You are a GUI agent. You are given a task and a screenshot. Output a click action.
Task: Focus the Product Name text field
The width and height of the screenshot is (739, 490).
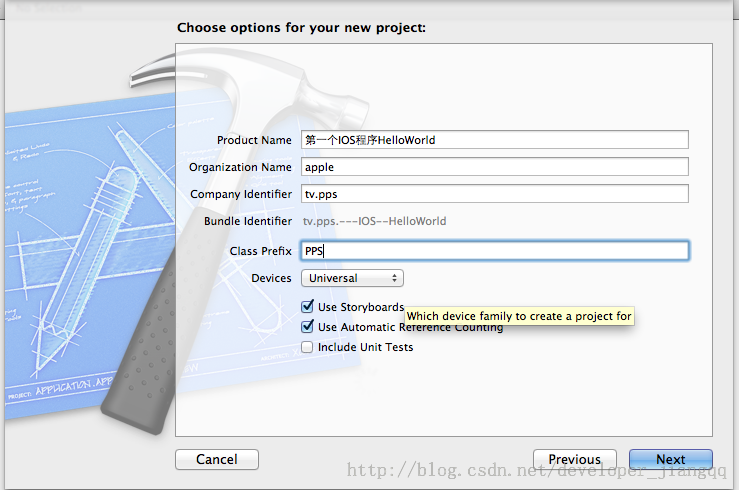[495, 140]
